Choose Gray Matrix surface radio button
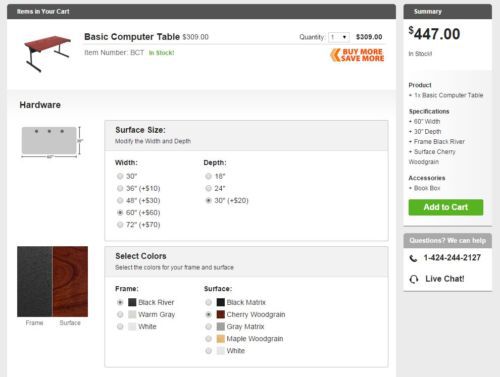The image size is (500, 377). click(x=208, y=326)
